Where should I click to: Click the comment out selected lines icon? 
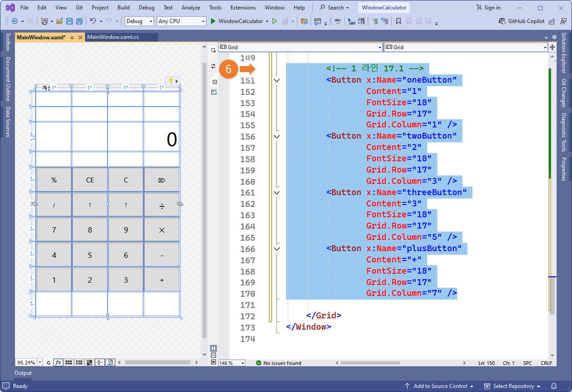(x=375, y=21)
